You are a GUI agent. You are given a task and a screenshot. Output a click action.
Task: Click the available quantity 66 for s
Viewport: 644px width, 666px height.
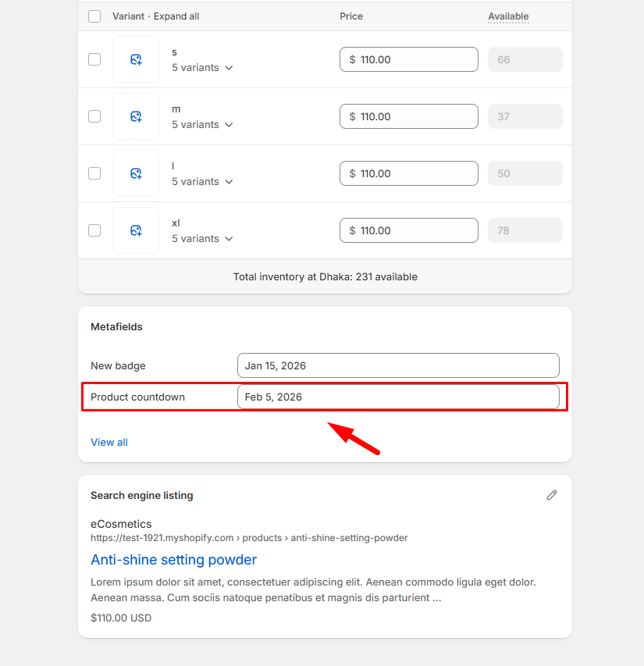525,59
